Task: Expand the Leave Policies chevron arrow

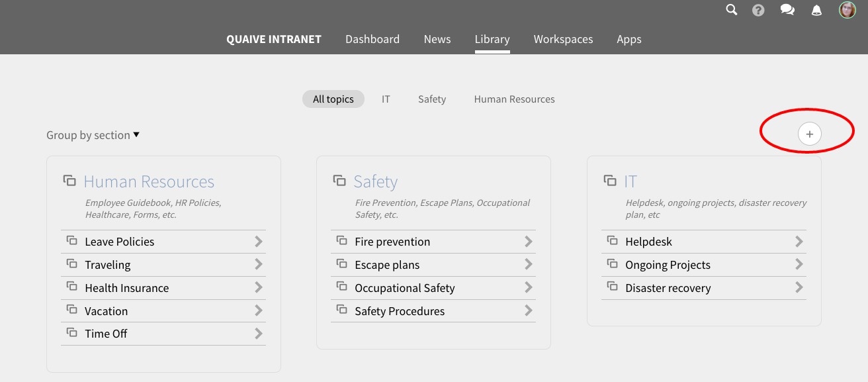Action: (259, 242)
